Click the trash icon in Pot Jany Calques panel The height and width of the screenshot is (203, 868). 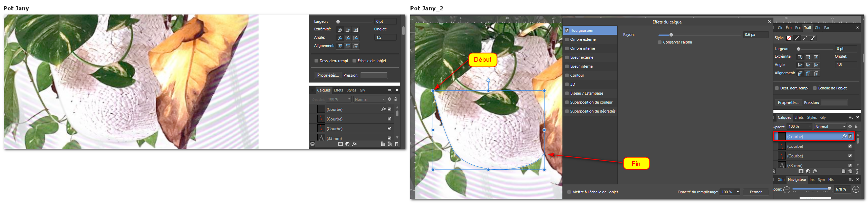(396, 144)
